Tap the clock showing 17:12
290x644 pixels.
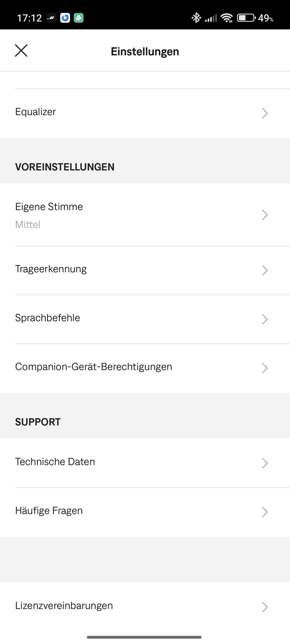coord(29,18)
